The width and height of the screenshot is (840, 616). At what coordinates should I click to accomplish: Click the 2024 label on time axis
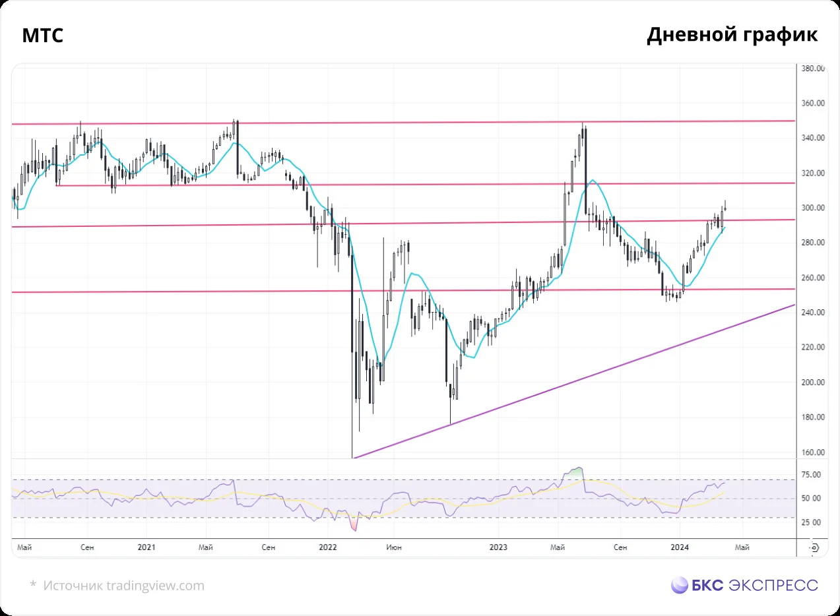(x=680, y=547)
